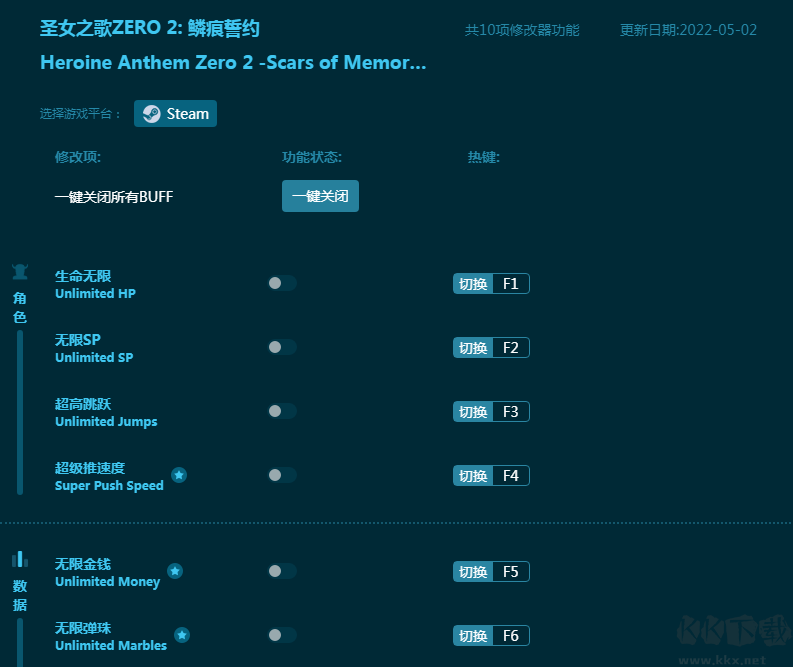Click the star badge beside Unlimited Money
Viewport: 793px width, 667px height.
(175, 571)
